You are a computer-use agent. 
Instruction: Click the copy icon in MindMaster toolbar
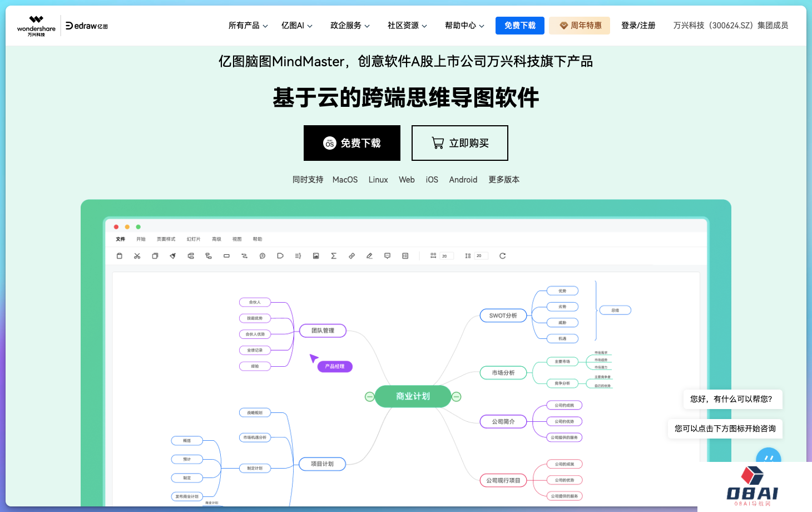click(155, 256)
